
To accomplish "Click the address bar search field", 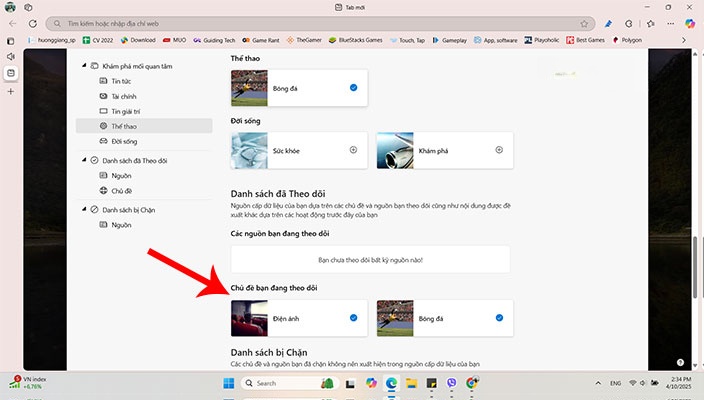I will click(x=320, y=23).
